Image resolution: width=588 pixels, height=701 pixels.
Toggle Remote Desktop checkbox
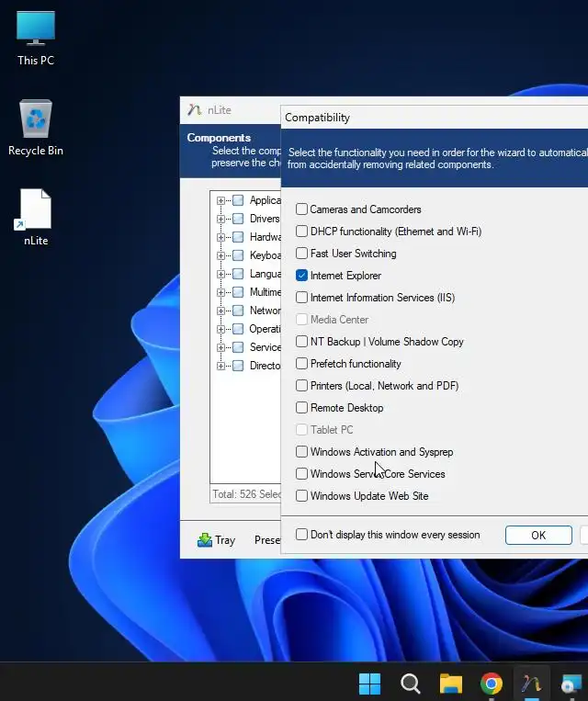302,408
